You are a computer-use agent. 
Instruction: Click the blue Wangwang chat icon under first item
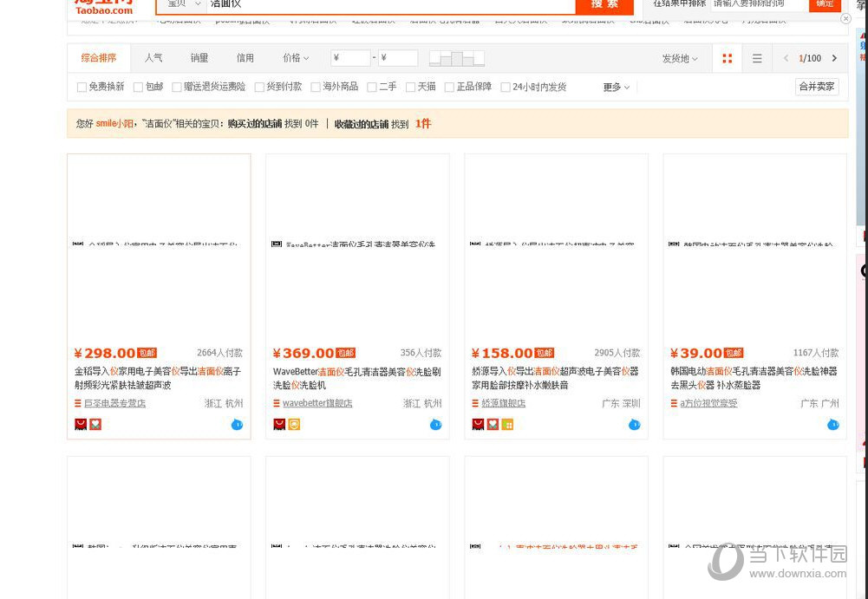pos(237,424)
